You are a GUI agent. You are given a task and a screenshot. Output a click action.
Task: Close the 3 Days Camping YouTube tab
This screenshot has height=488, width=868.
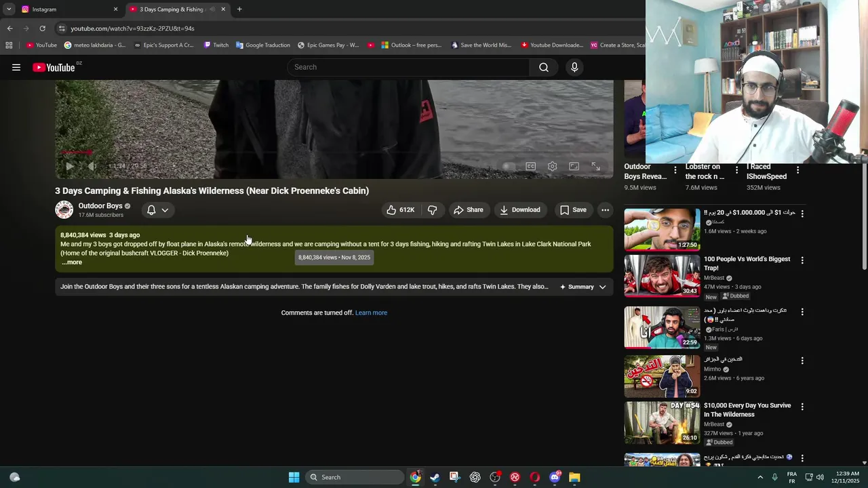(223, 9)
